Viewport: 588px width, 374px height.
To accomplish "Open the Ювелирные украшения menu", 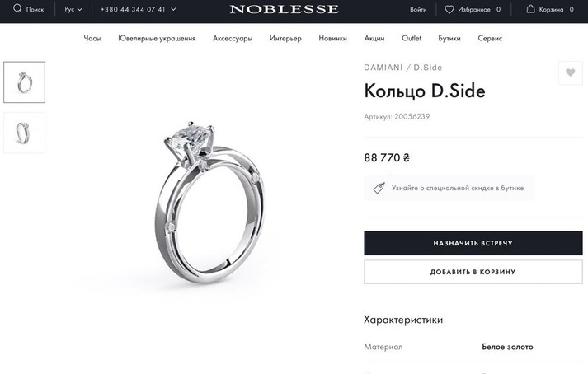I will (157, 39).
